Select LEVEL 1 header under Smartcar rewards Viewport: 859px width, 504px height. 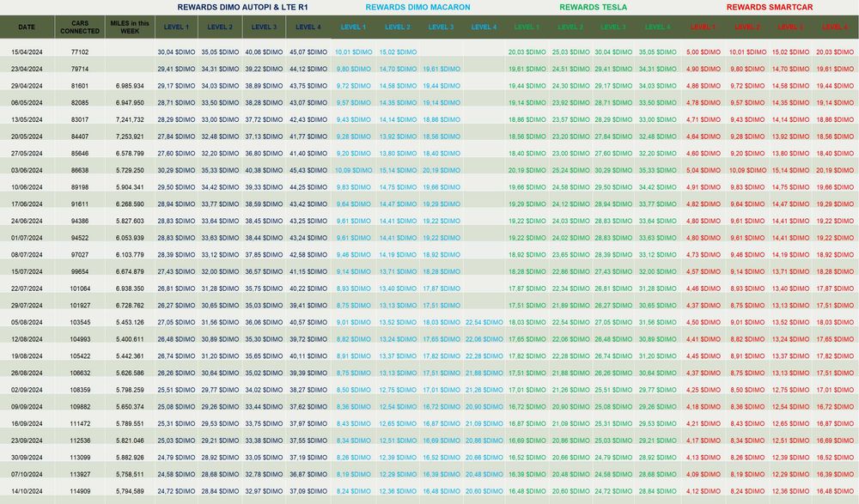[703, 27]
